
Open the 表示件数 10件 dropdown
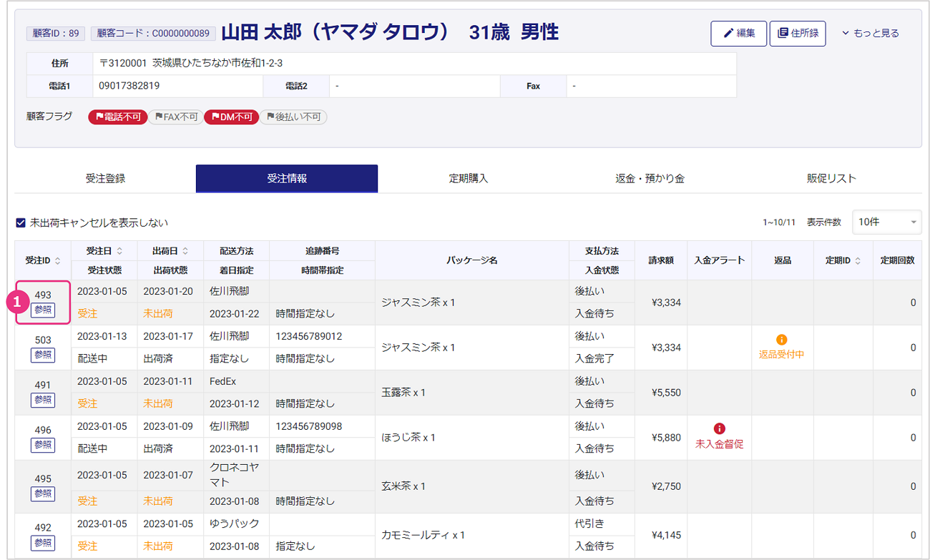pyautogui.click(x=886, y=222)
